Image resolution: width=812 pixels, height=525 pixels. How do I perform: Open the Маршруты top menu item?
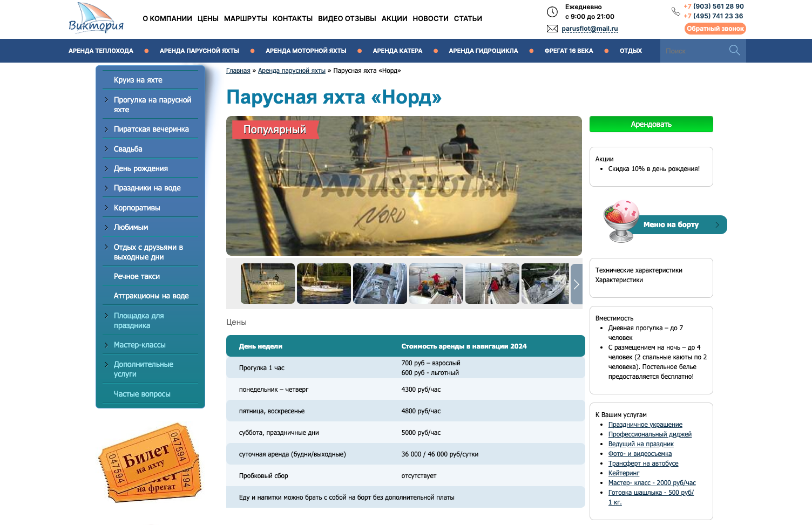tap(245, 18)
